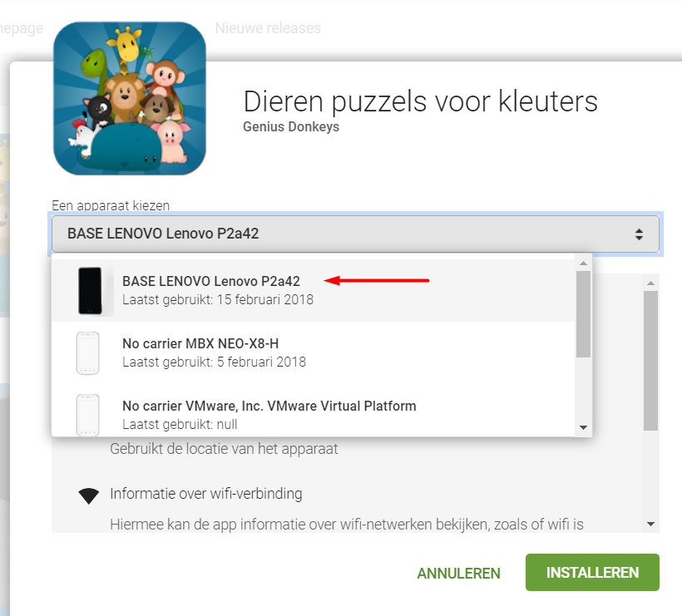682x616 pixels.
Task: Switch to the Nieuwe releases tab
Action: pos(268,28)
